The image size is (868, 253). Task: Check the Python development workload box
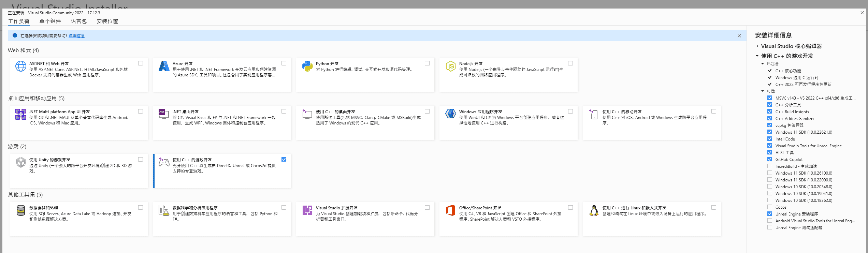click(427, 63)
